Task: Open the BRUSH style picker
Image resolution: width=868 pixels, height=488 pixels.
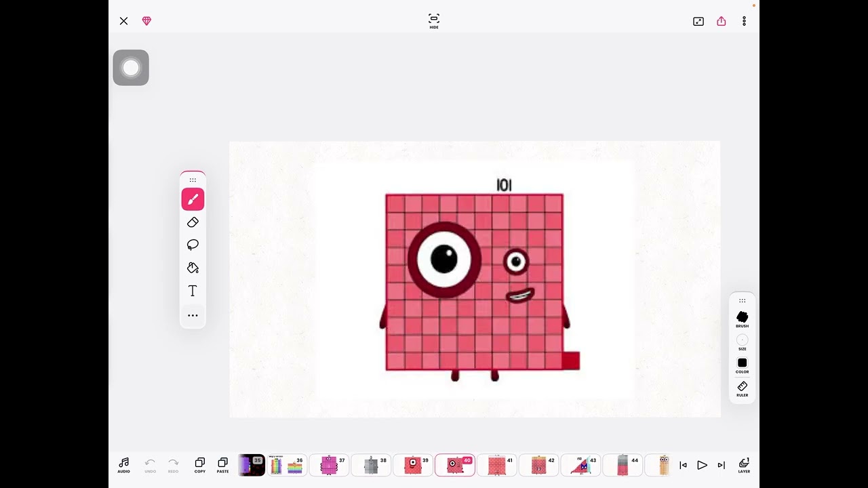Action: (x=743, y=319)
